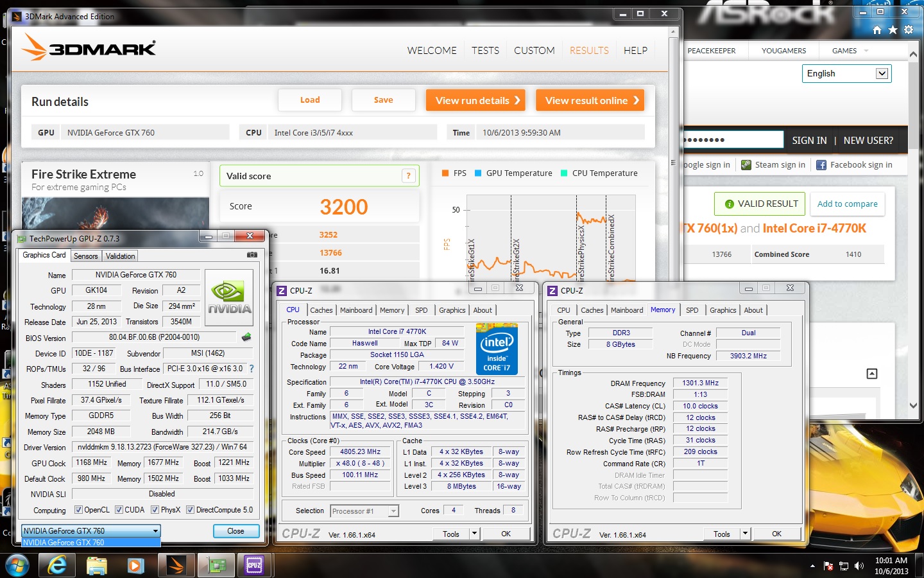Open the TESTS section in 3DMark
924x578 pixels.
point(485,51)
